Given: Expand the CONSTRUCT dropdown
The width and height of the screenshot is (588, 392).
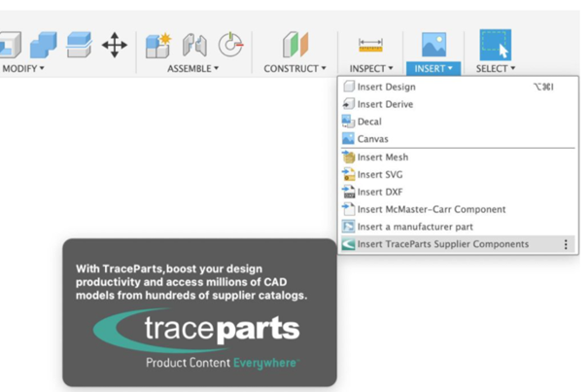Looking at the screenshot, I should point(294,69).
